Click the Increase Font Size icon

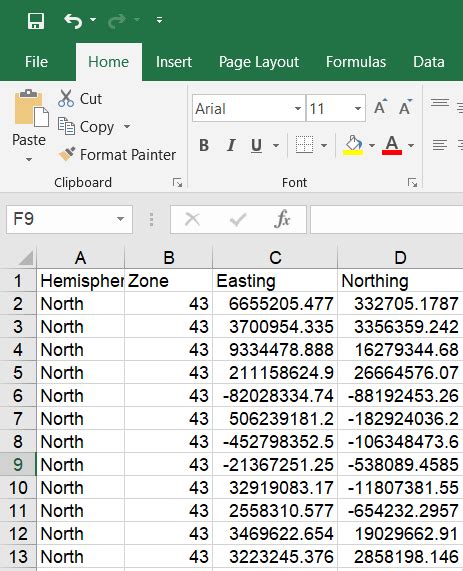pyautogui.click(x=380, y=107)
